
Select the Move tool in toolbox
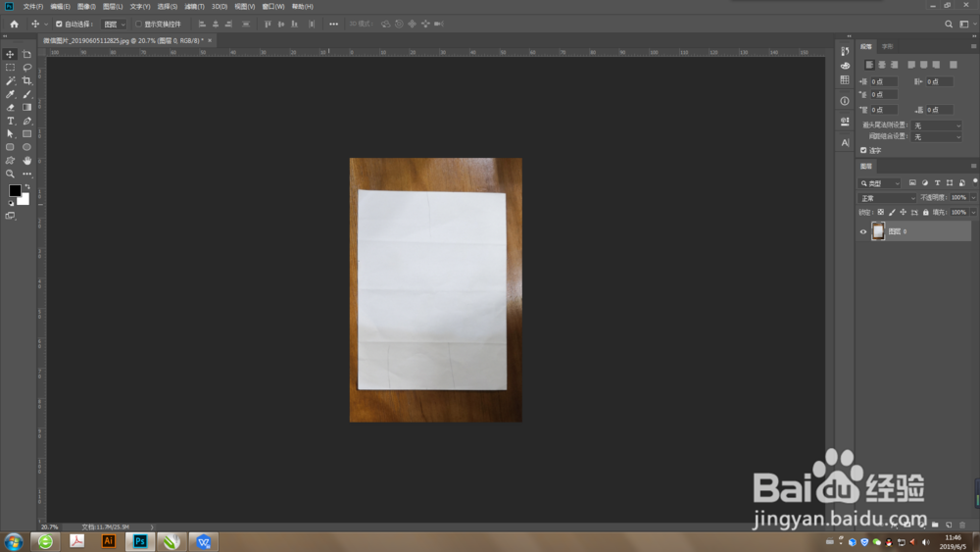point(10,54)
